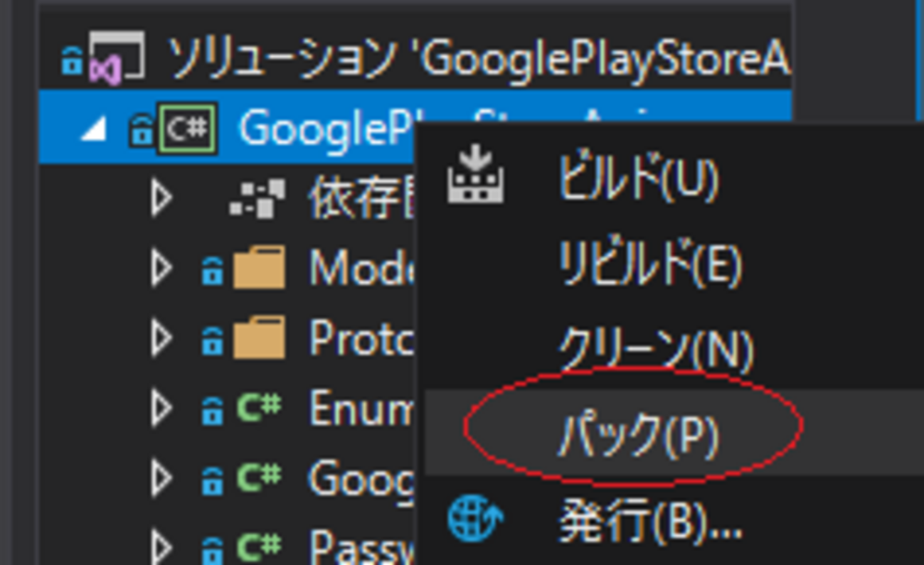Click the folder icon of the Mode folder
Screen dimensions: 924x565
(x=260, y=268)
